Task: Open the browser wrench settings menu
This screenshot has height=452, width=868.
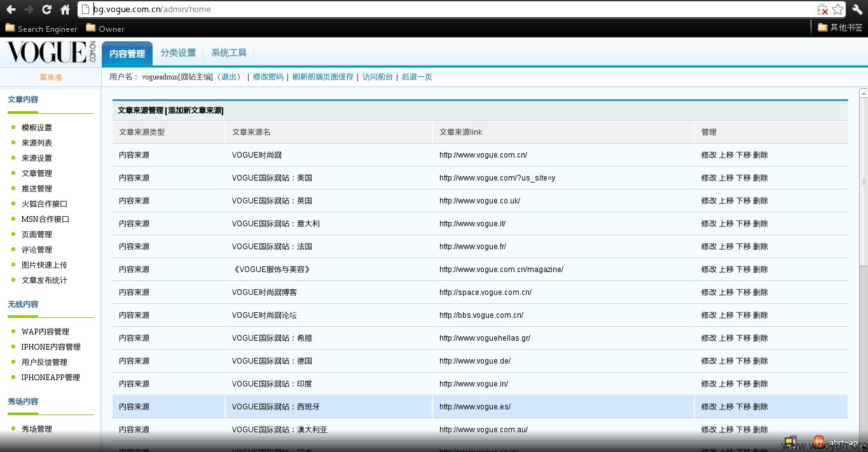Action: pyautogui.click(x=857, y=10)
